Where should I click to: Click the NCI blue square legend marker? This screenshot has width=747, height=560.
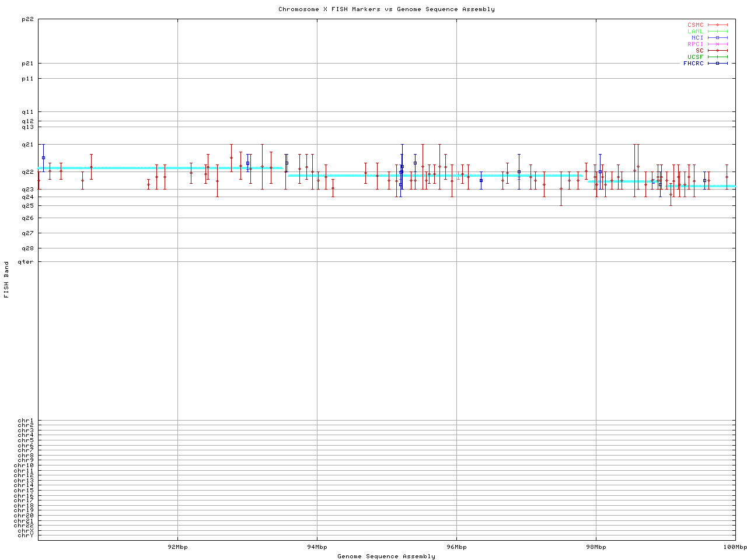[717, 38]
